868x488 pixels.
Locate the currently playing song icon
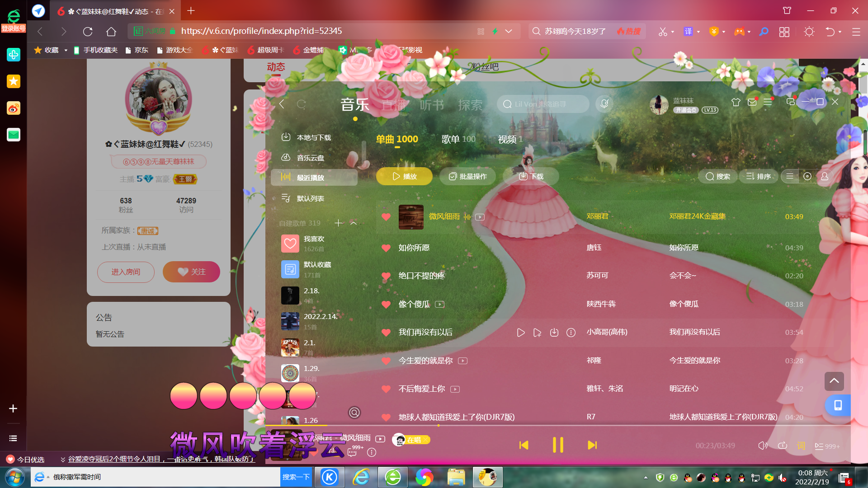[x=807, y=176]
